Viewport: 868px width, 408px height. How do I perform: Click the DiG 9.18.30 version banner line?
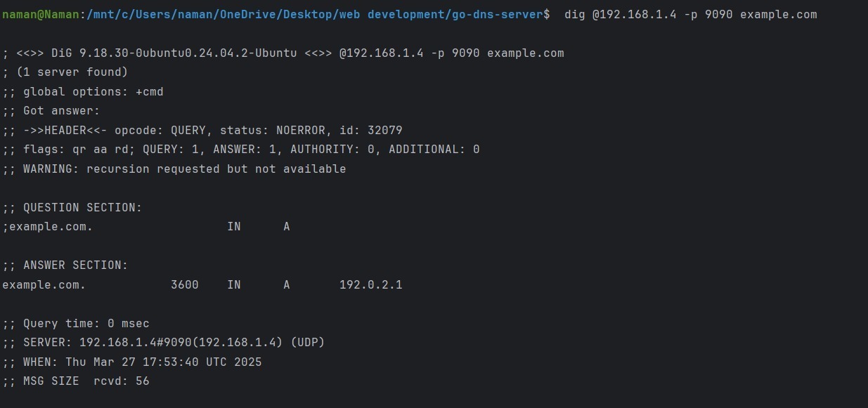[x=283, y=53]
